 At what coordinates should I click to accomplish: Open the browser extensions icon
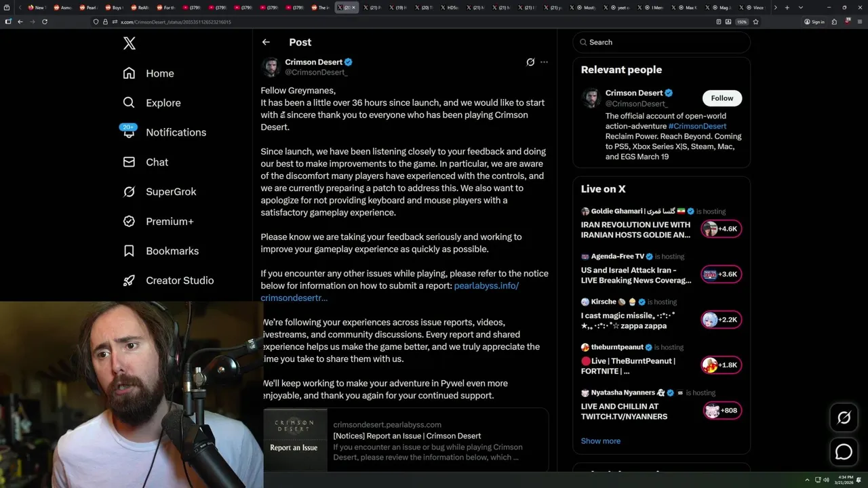[834, 22]
